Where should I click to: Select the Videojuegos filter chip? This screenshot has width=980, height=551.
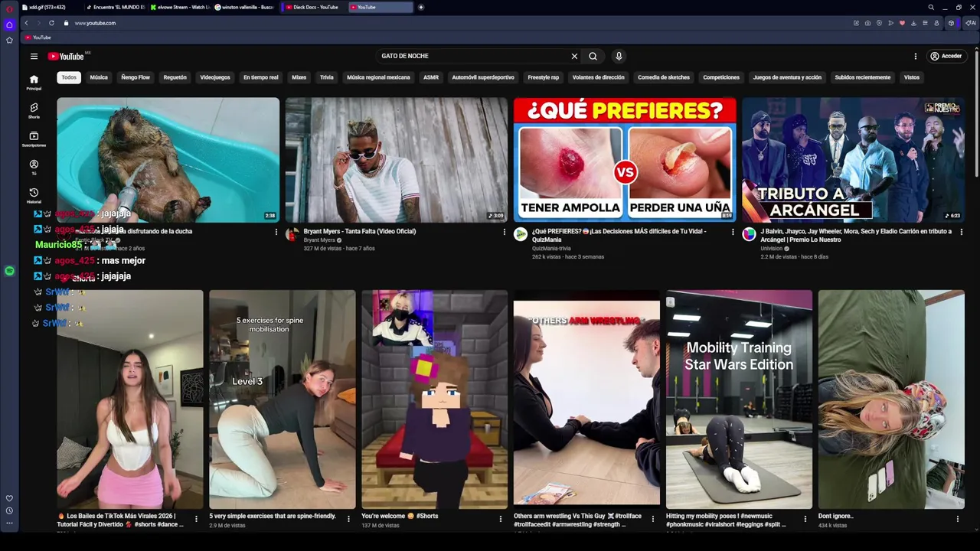(215, 77)
